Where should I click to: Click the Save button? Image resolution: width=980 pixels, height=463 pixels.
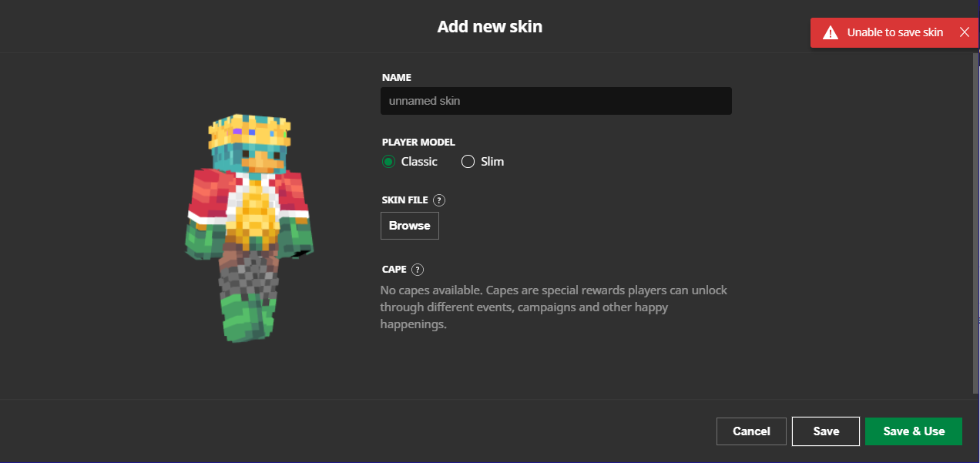[x=826, y=431]
